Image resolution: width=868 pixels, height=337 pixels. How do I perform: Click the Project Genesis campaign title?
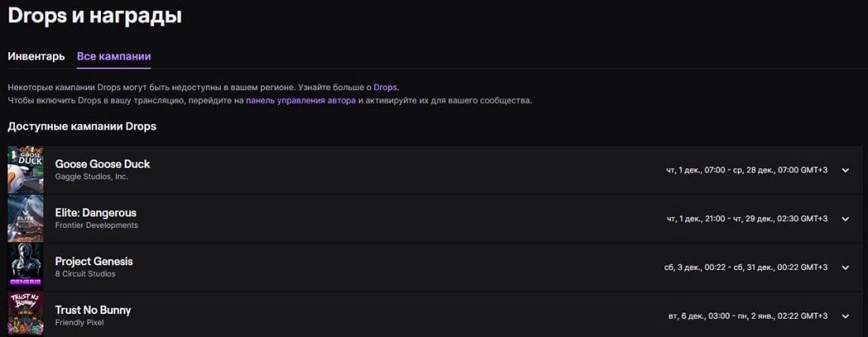(x=94, y=262)
